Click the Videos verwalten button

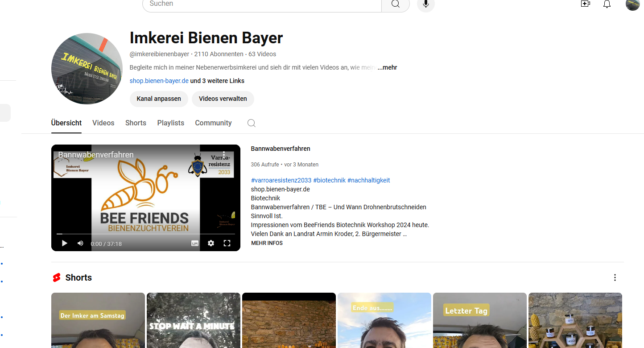(x=223, y=99)
